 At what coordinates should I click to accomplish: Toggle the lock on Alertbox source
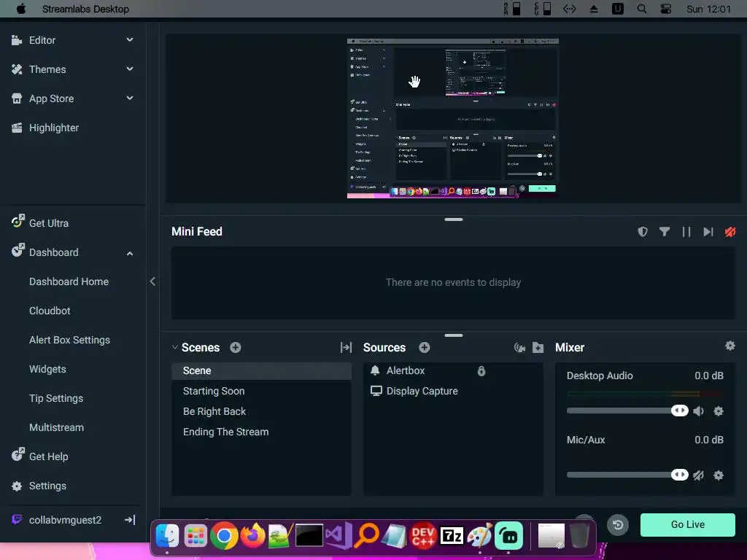click(x=481, y=371)
